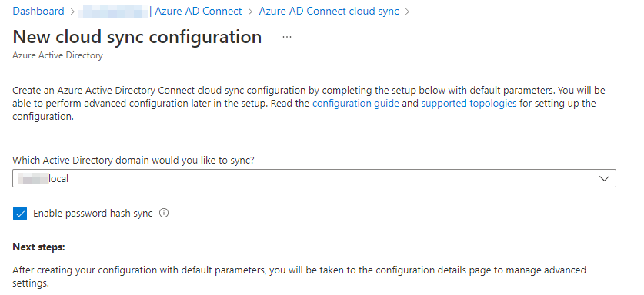Click the blurred tenant name in breadcrumb
Viewport: 644px width, 295px height.
pos(113,12)
